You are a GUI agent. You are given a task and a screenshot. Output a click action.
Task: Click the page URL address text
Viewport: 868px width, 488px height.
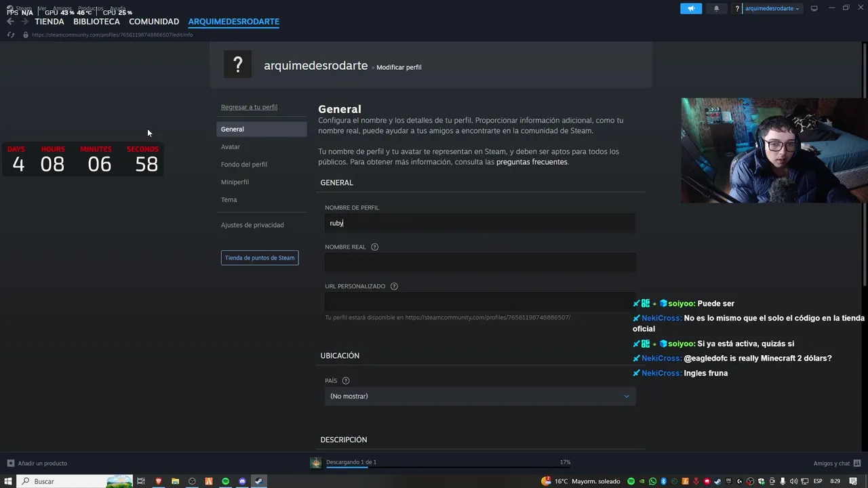[112, 35]
